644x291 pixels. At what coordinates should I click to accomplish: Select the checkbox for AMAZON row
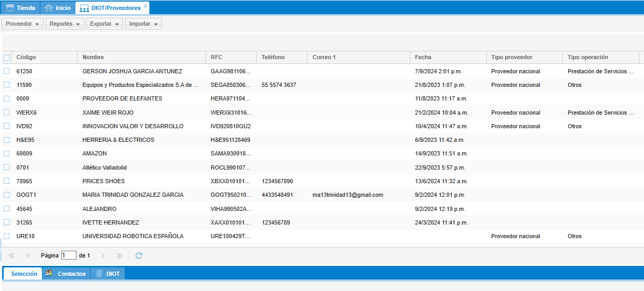7,153
